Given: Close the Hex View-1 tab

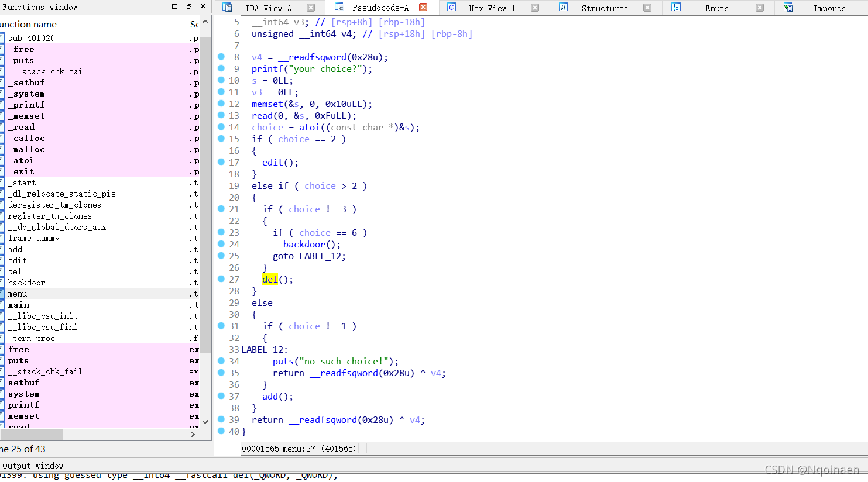Looking at the screenshot, I should coord(535,8).
